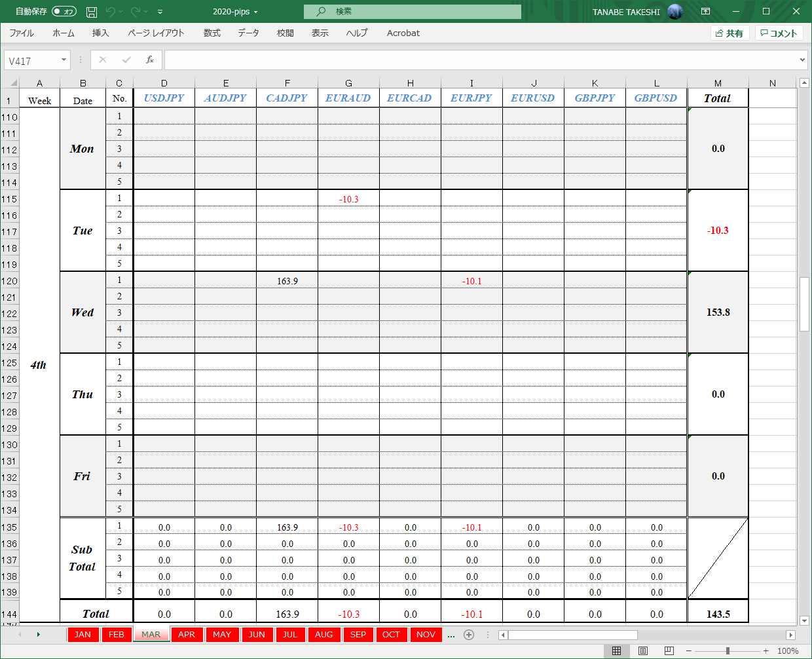Viewport: 812px width, 659px height.
Task: Click the Insert Function fx icon
Action: [150, 60]
